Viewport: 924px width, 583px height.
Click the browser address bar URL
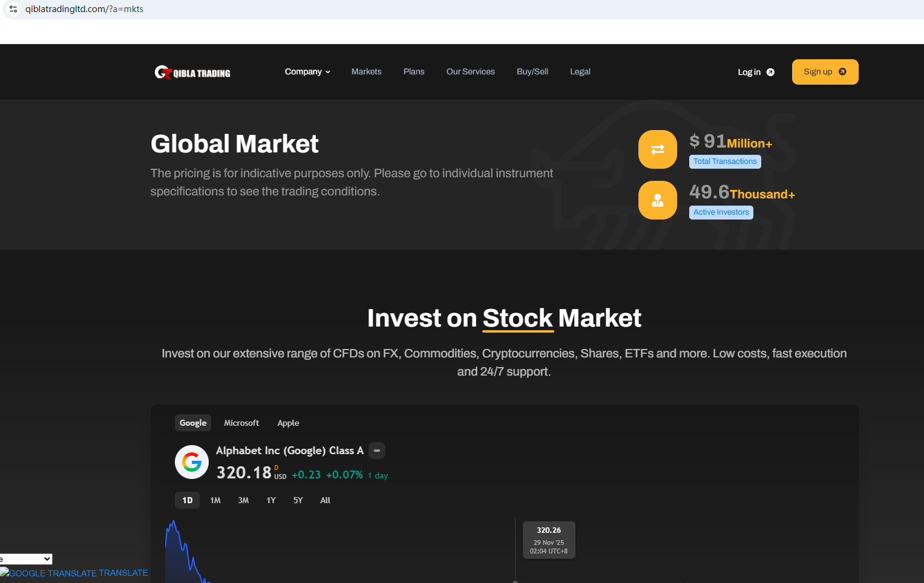(x=84, y=9)
